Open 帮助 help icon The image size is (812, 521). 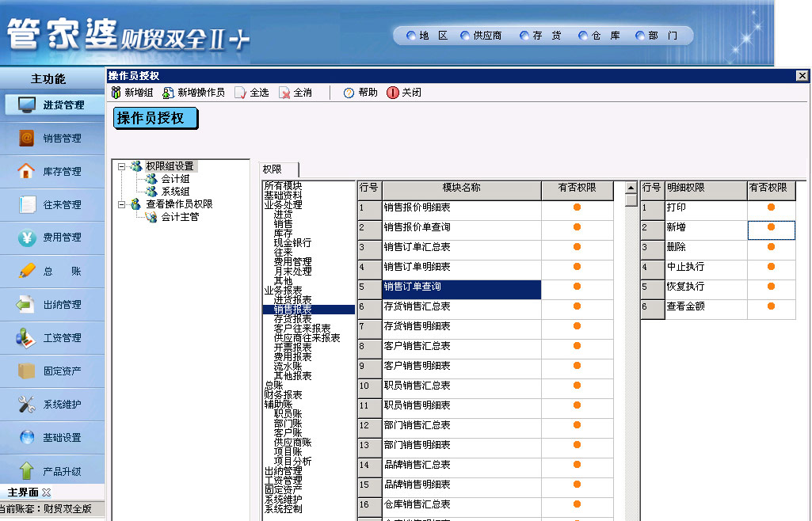tap(349, 93)
